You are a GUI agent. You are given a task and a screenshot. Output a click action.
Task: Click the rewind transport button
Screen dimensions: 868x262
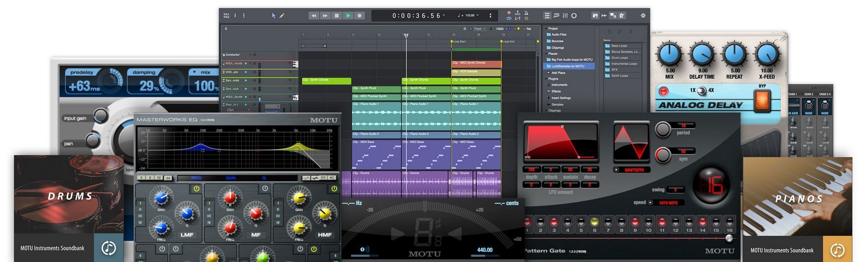[314, 16]
